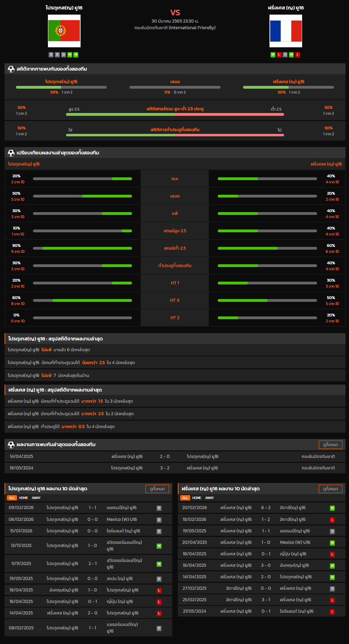
Task: Open view-all button in head-to-head results section
Action: (x=330, y=445)
